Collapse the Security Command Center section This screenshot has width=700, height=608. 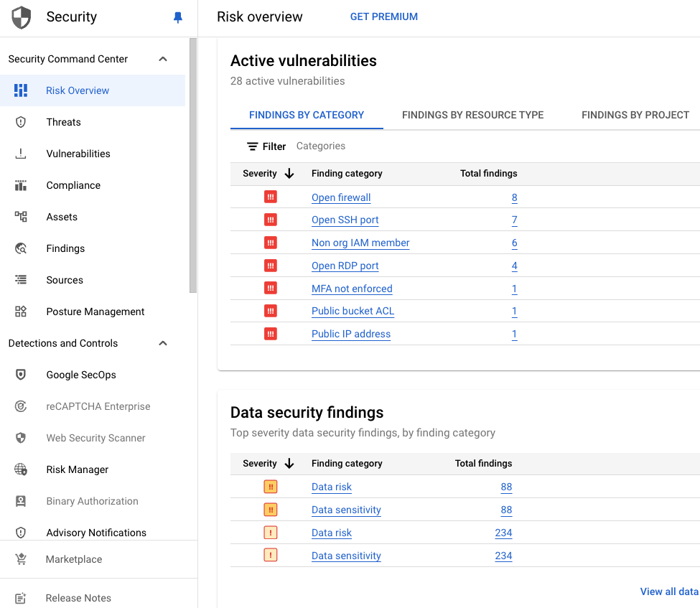162,59
